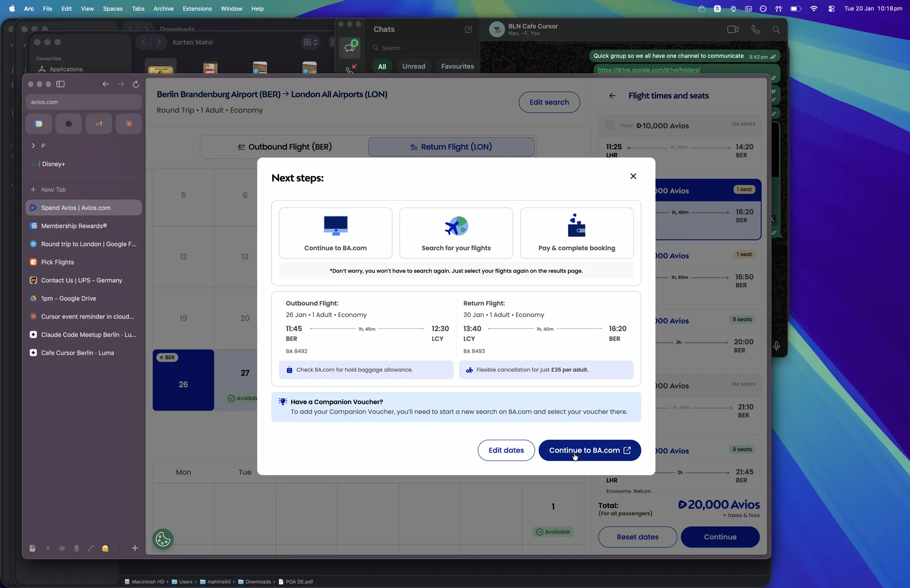Image resolution: width=910 pixels, height=588 pixels.
Task: Switch to Claude Code Meetup Berlin tab
Action: (x=84, y=335)
